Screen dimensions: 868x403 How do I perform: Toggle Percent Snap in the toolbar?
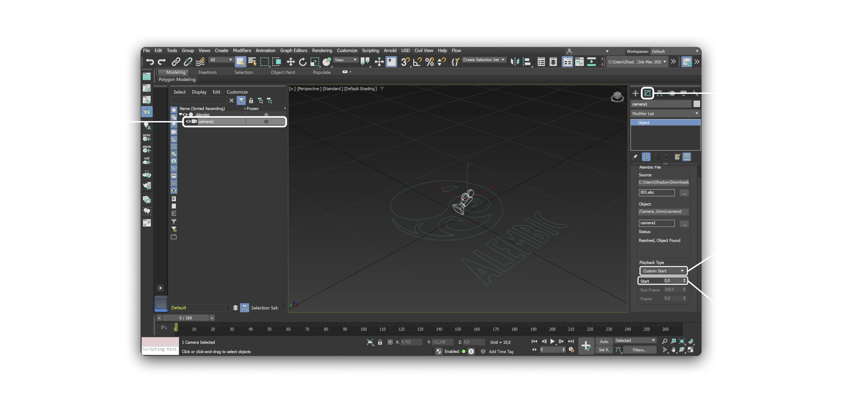[429, 62]
